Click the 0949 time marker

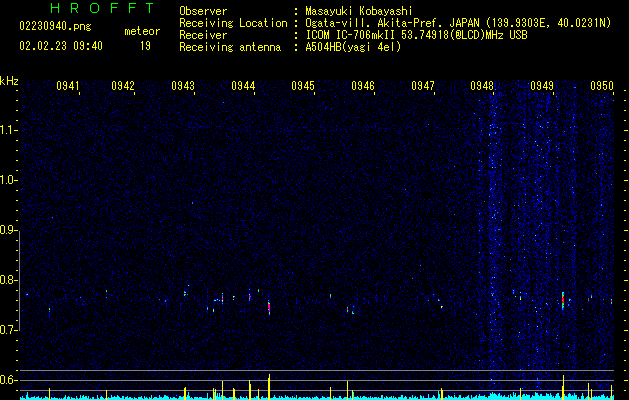(x=542, y=85)
